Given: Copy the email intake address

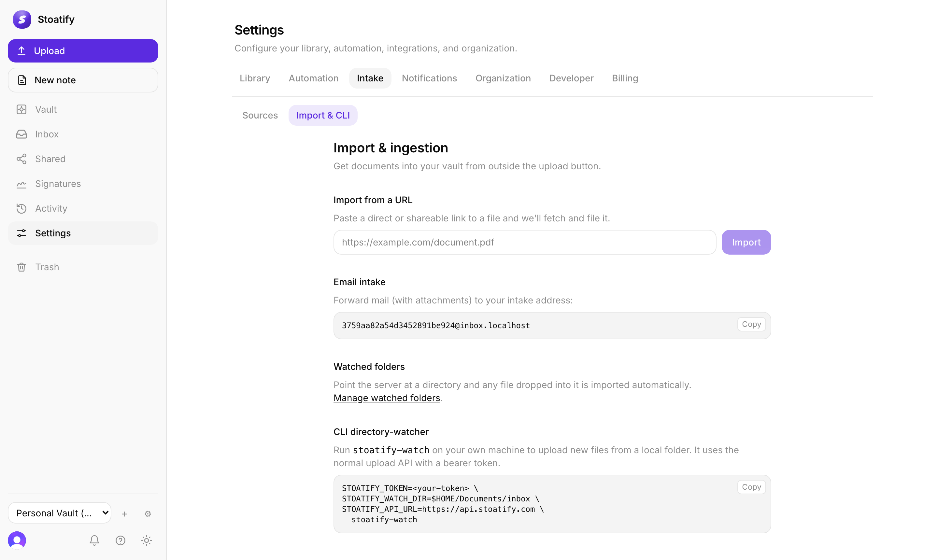Looking at the screenshot, I should pyautogui.click(x=751, y=324).
